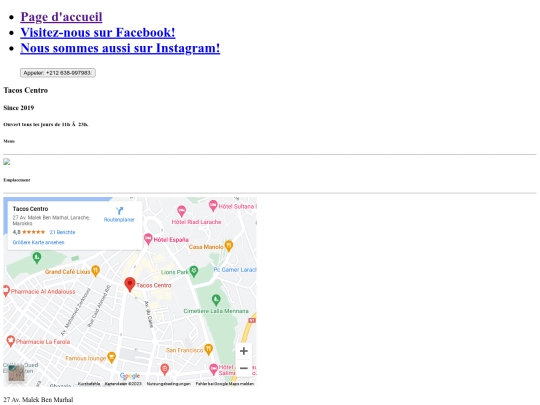Open Nous sommes aussi sur Instagram link
Image resolution: width=540 pixels, height=405 pixels.
click(x=120, y=48)
